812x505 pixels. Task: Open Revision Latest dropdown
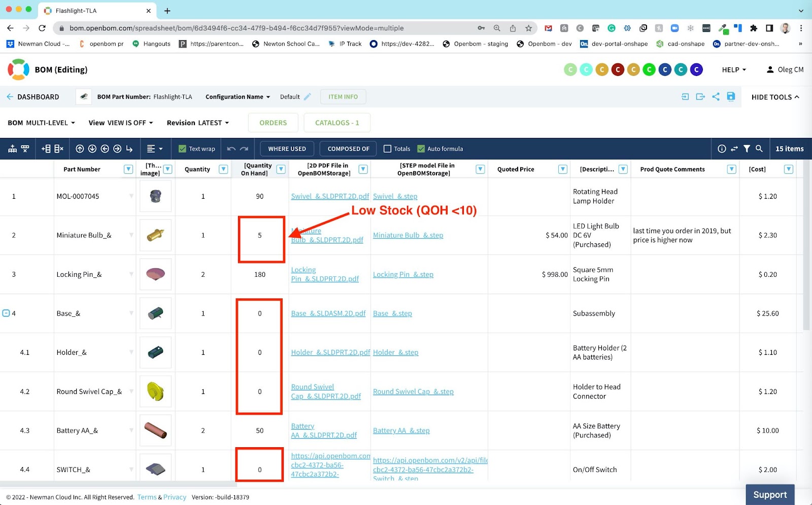(x=198, y=123)
